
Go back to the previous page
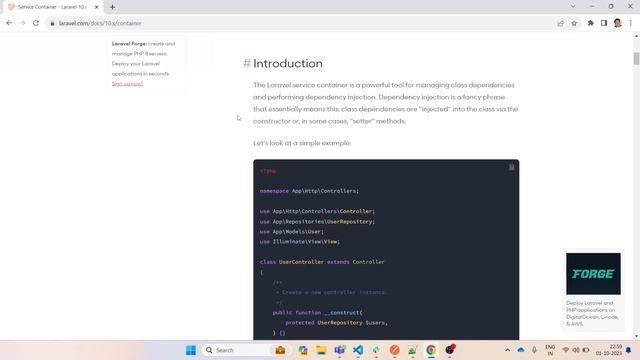point(9,23)
